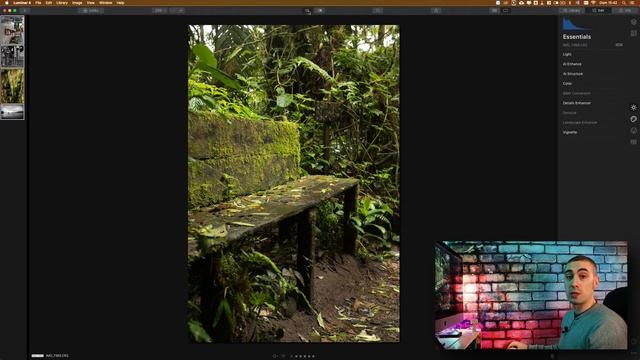Image resolution: width=640 pixels, height=360 pixels.
Task: Open the Edit menu in menu bar
Action: click(x=49, y=3)
